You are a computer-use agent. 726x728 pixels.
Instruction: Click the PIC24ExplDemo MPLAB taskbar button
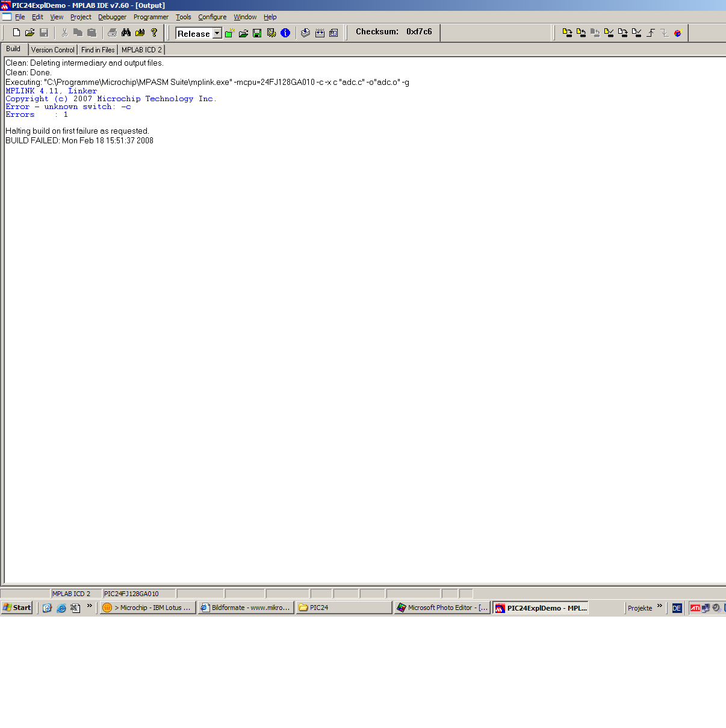click(541, 608)
